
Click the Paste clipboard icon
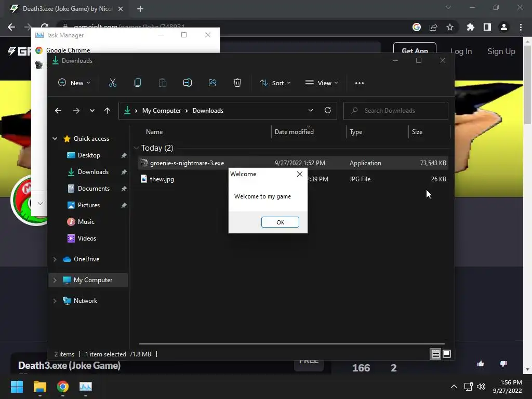[x=163, y=83]
